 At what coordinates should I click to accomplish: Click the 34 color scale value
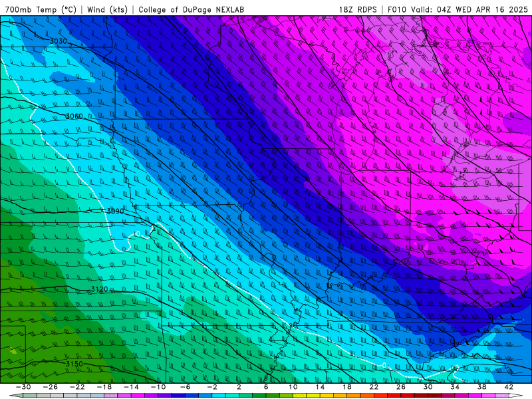(455, 387)
